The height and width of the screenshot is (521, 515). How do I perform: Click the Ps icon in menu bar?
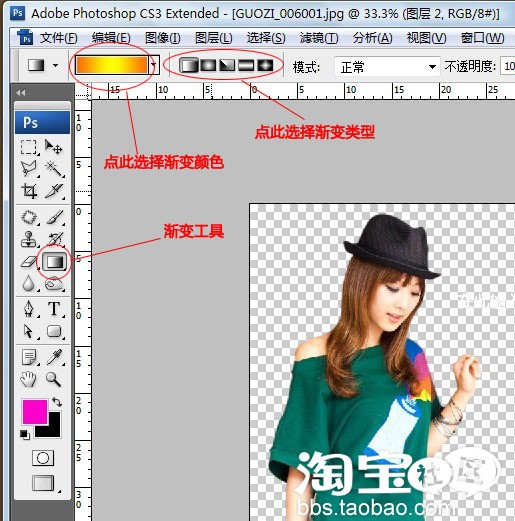pos(26,38)
